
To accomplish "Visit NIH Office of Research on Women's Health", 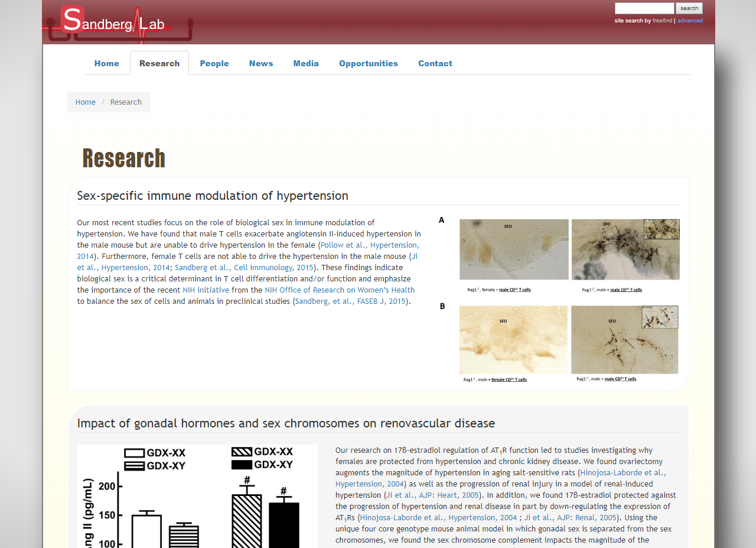I will pyautogui.click(x=339, y=290).
